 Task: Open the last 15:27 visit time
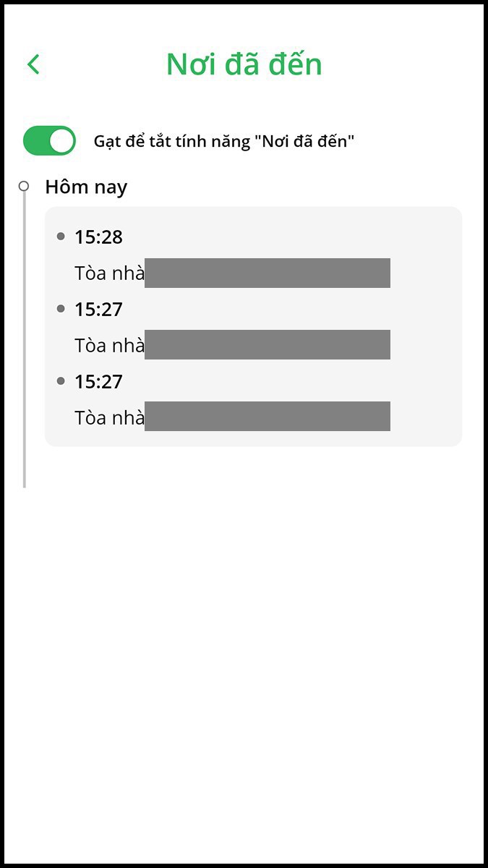point(98,381)
